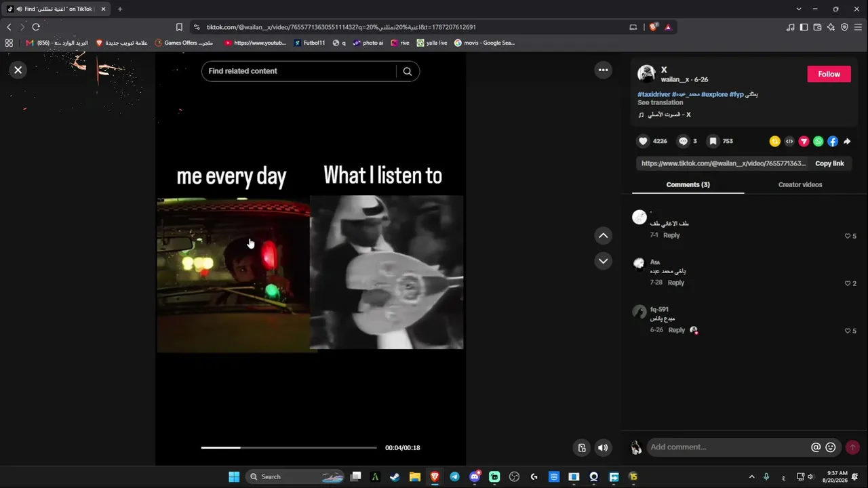Viewport: 868px width, 488px height.
Task: Mute the video volume
Action: pos(603,447)
